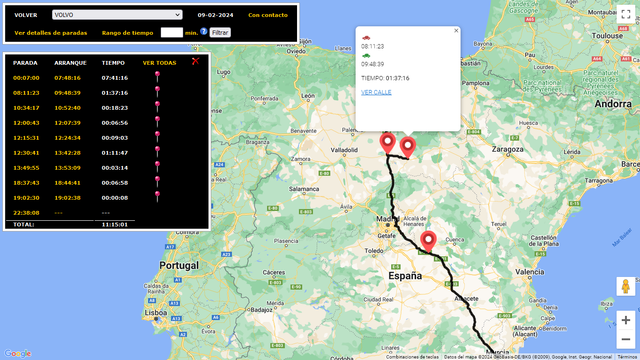Click tiempo value 01:11:47

[x=115, y=153]
